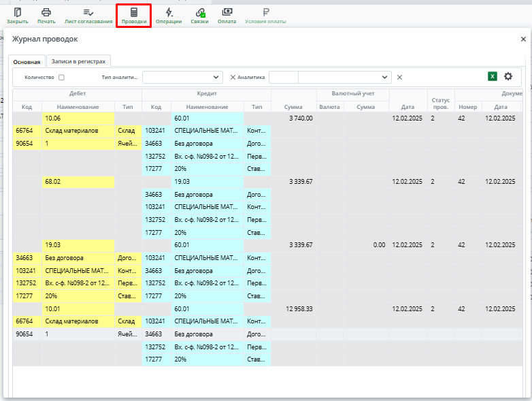Open Операции in the toolbar
The image size is (532, 401).
point(169,13)
